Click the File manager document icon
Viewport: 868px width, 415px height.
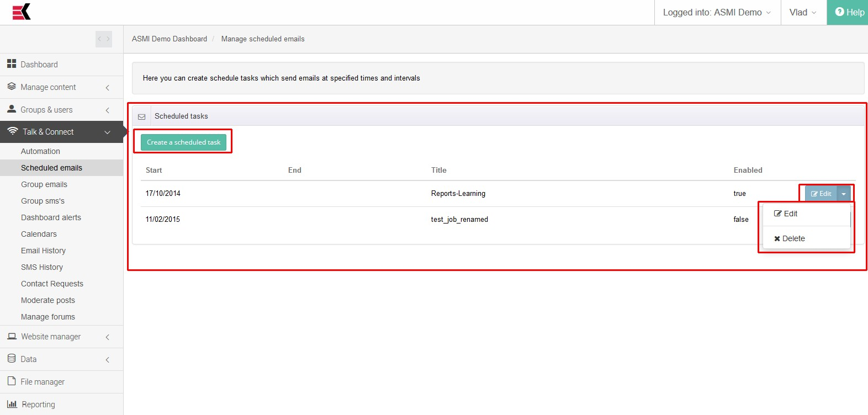click(x=12, y=381)
